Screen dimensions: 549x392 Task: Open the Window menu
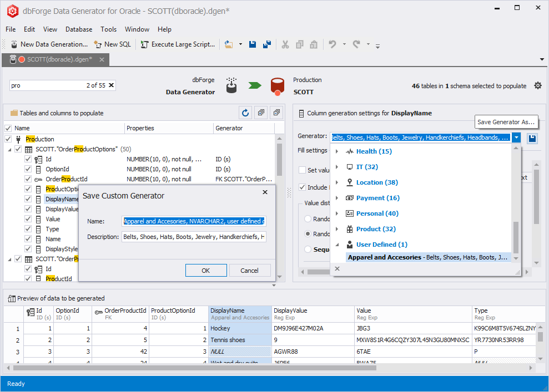[x=137, y=29]
